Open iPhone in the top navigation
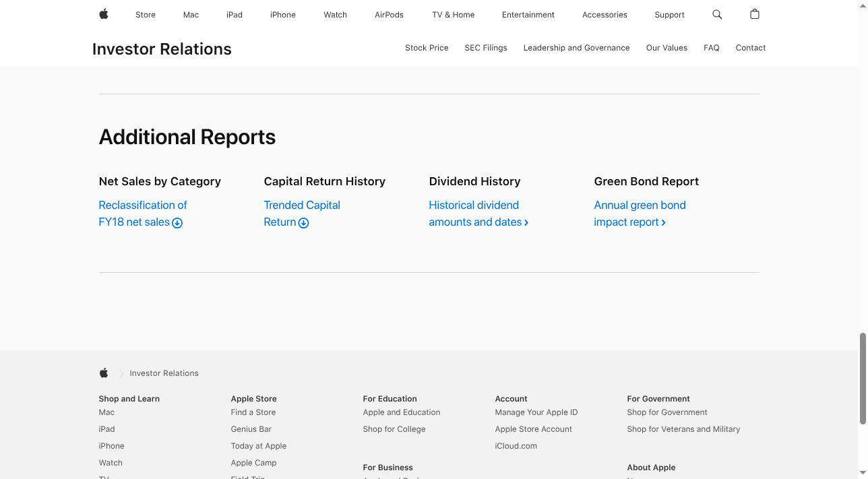The image size is (868, 479). 283,15
